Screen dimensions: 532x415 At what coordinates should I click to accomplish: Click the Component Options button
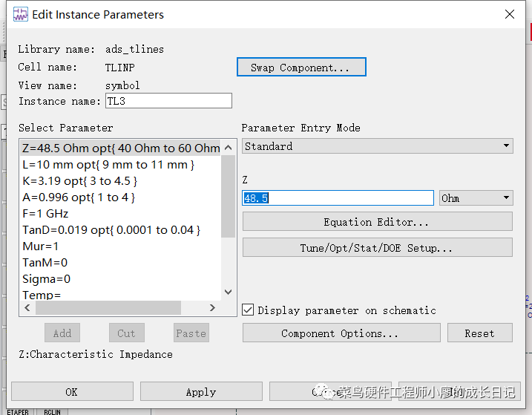coord(341,333)
